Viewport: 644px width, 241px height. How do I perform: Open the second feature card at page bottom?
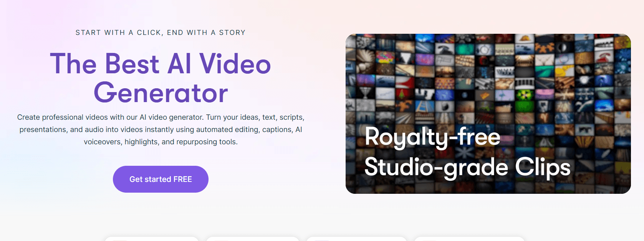(x=252, y=239)
